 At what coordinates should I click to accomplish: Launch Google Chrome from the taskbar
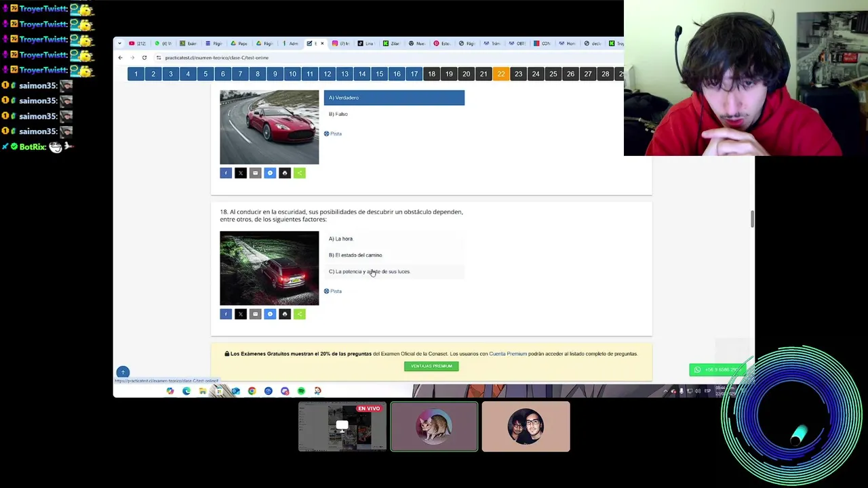(x=252, y=391)
